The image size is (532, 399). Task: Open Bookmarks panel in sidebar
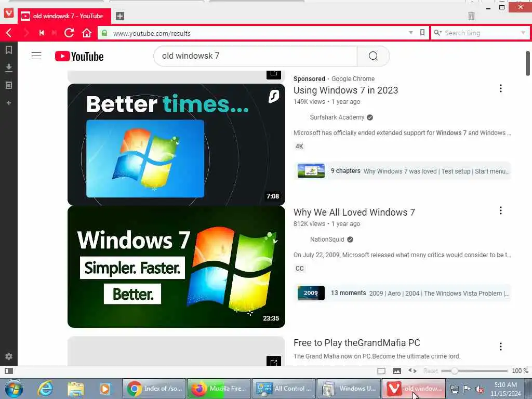[x=9, y=50]
